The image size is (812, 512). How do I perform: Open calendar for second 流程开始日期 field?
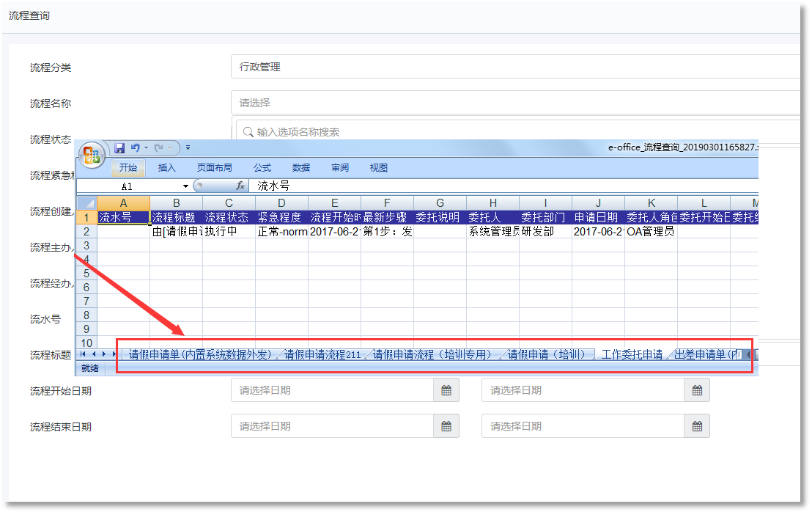pyautogui.click(x=697, y=391)
